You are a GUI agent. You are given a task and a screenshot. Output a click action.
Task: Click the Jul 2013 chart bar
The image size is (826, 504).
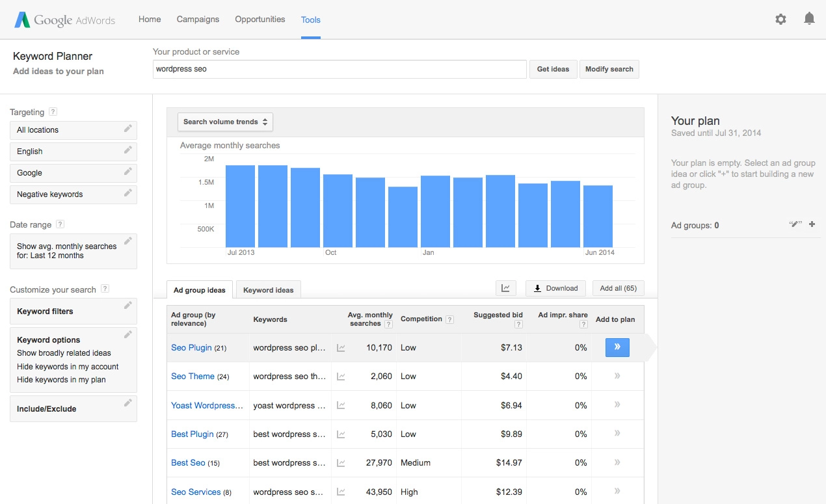pos(241,206)
